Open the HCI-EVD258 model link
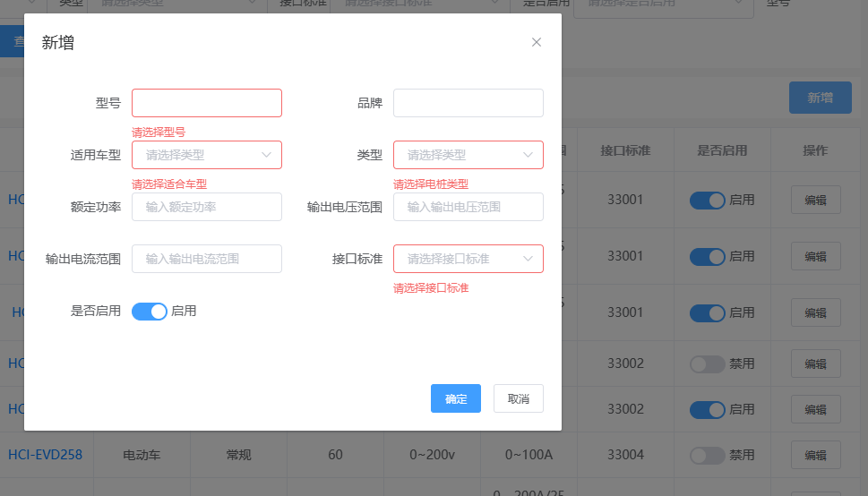 (x=45, y=455)
